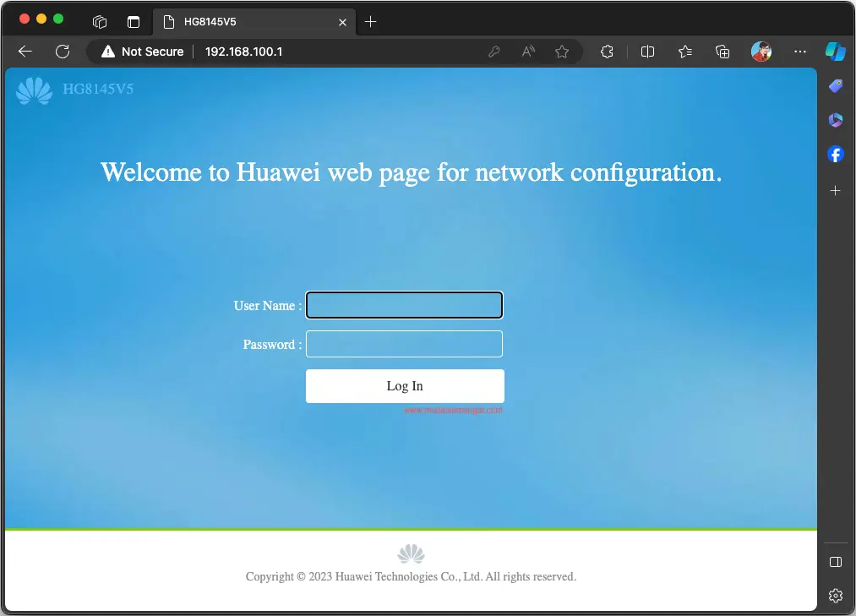Click the HG8145V5 model title text
The width and height of the screenshot is (856, 616).
[x=98, y=89]
